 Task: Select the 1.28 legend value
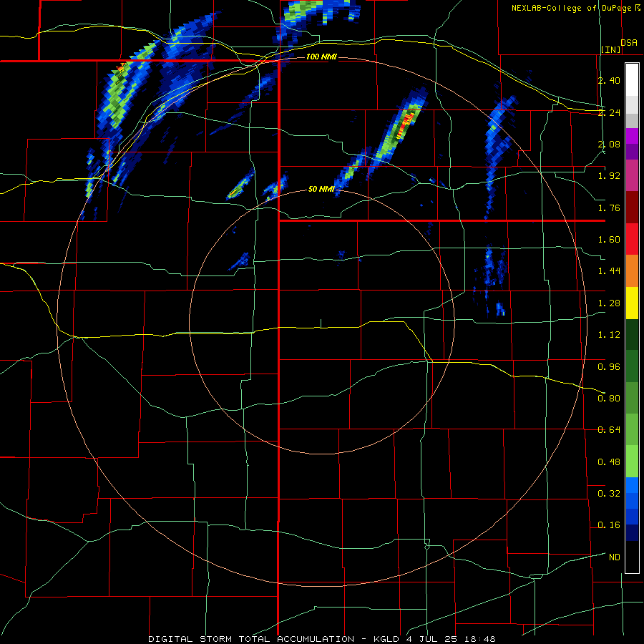[609, 303]
